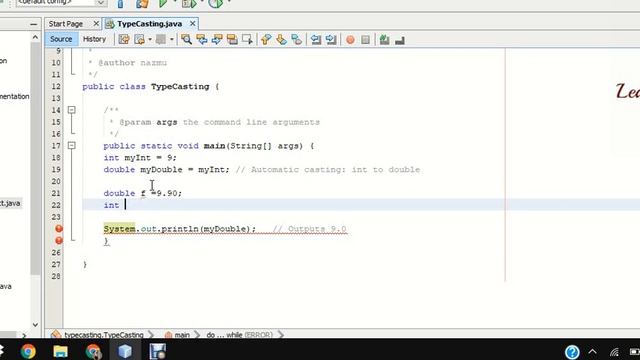This screenshot has width=640, height=360.
Task: Click 'public static void main(String[] args)' line
Action: [x=209, y=146]
